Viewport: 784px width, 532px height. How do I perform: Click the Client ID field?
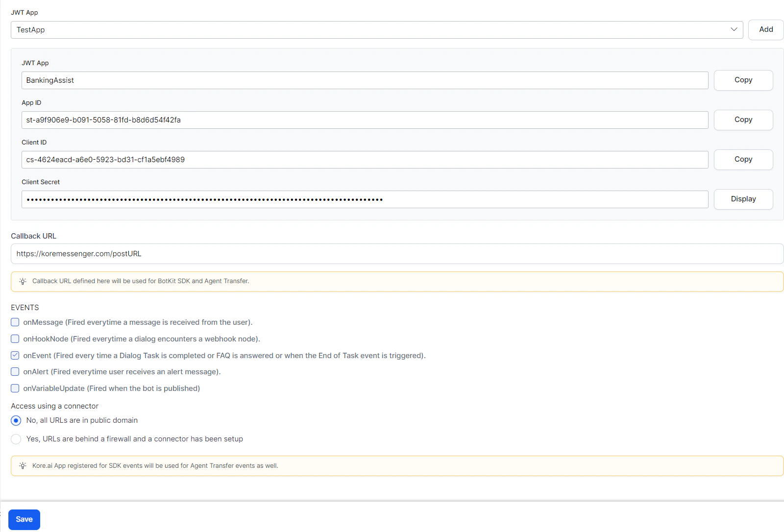tap(365, 160)
